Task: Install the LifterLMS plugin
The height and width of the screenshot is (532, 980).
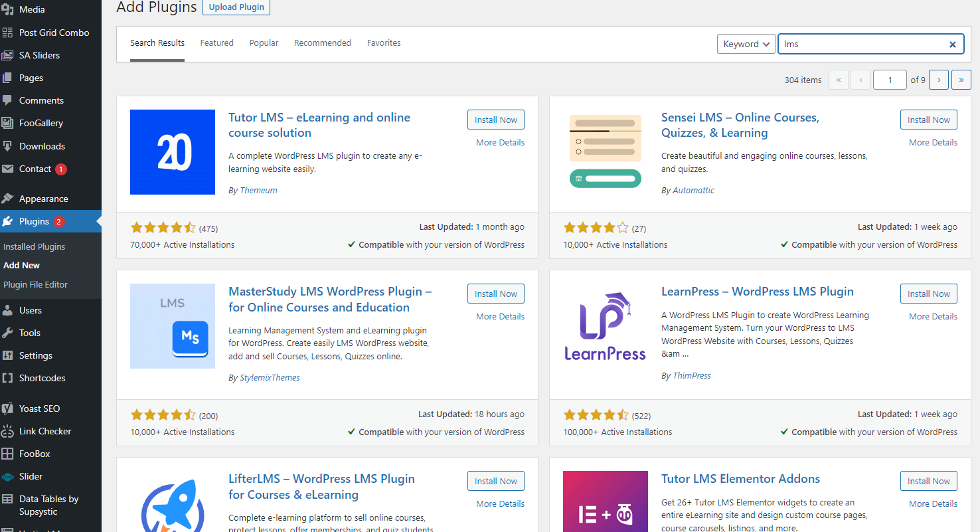Action: tap(496, 481)
